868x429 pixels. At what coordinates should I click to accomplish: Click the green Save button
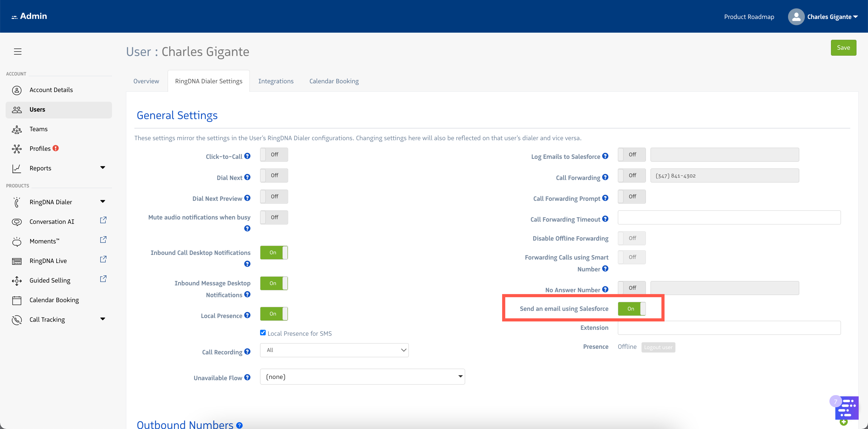pyautogui.click(x=843, y=48)
